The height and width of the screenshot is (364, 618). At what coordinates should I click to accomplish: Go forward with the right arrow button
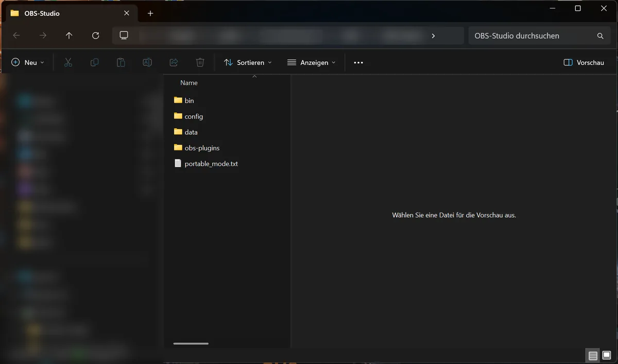click(43, 36)
